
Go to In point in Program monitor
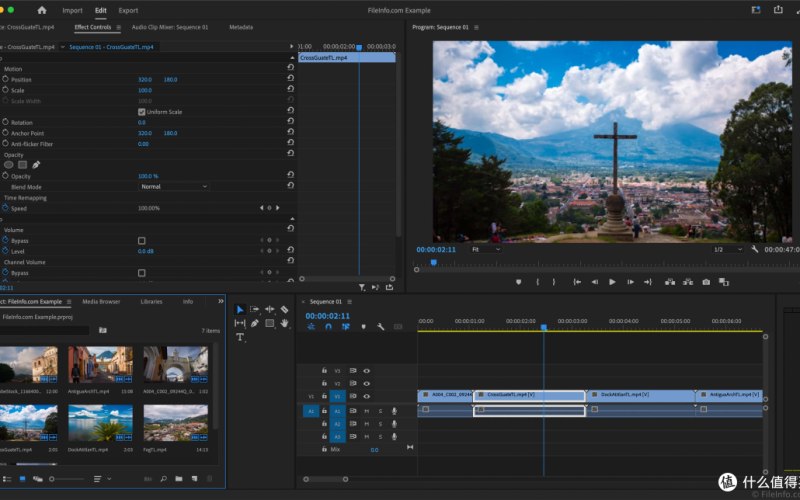[x=577, y=282]
